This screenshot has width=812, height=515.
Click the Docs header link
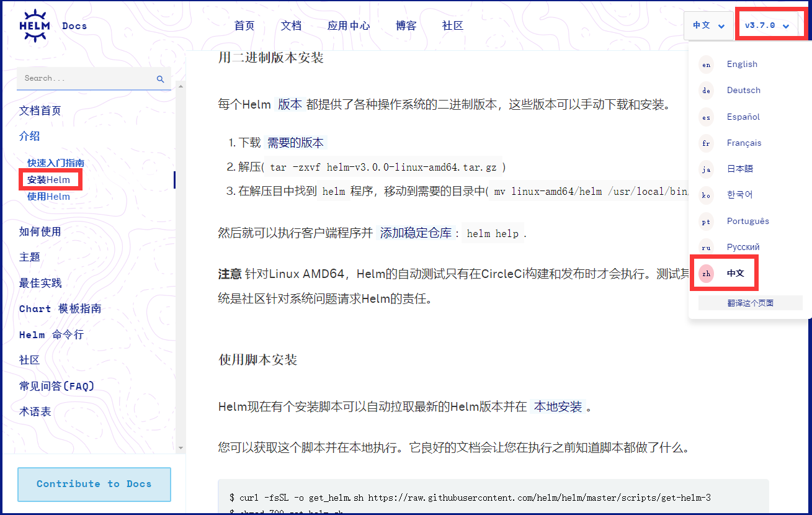(x=74, y=26)
